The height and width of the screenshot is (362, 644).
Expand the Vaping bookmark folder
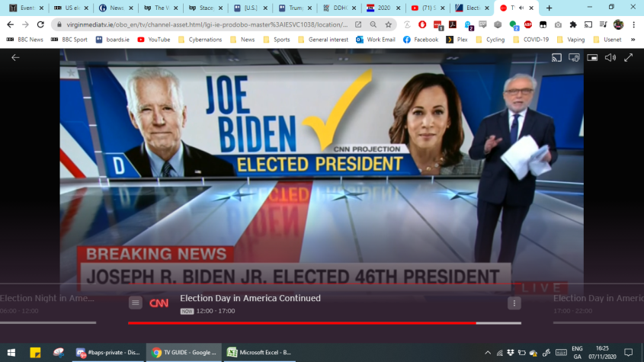point(571,40)
